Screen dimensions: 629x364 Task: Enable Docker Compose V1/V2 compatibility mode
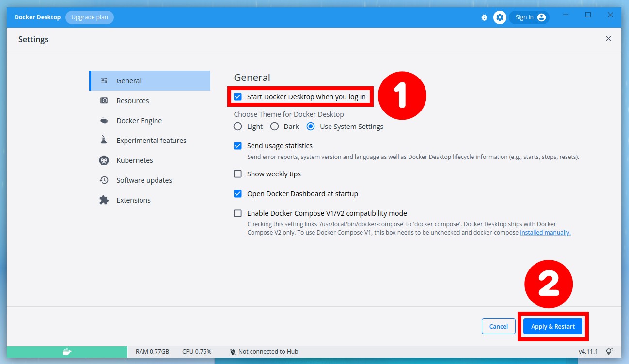[x=238, y=213]
